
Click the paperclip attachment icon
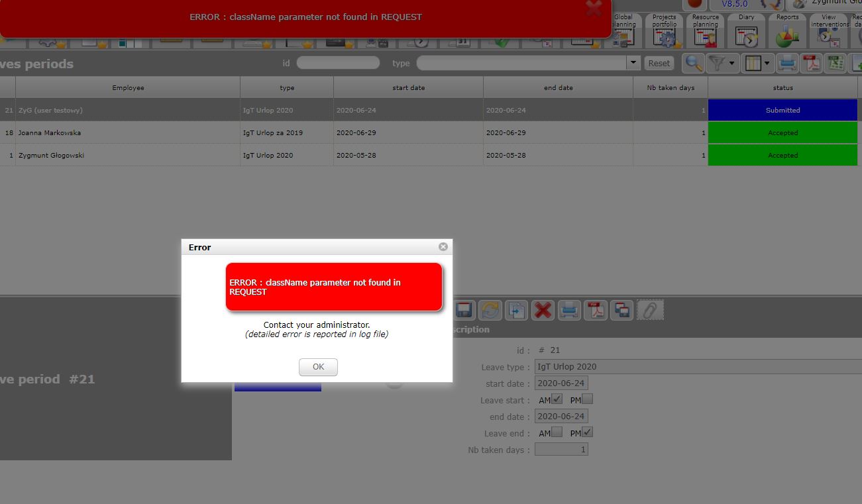click(x=650, y=310)
